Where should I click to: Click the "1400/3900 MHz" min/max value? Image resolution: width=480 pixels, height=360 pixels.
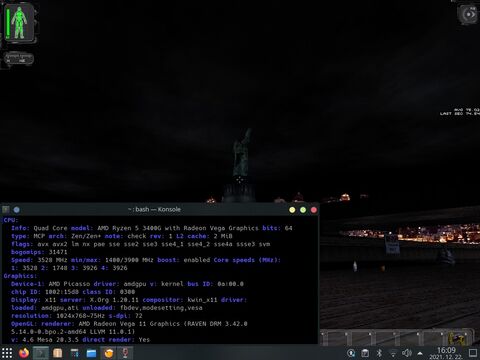[129, 260]
